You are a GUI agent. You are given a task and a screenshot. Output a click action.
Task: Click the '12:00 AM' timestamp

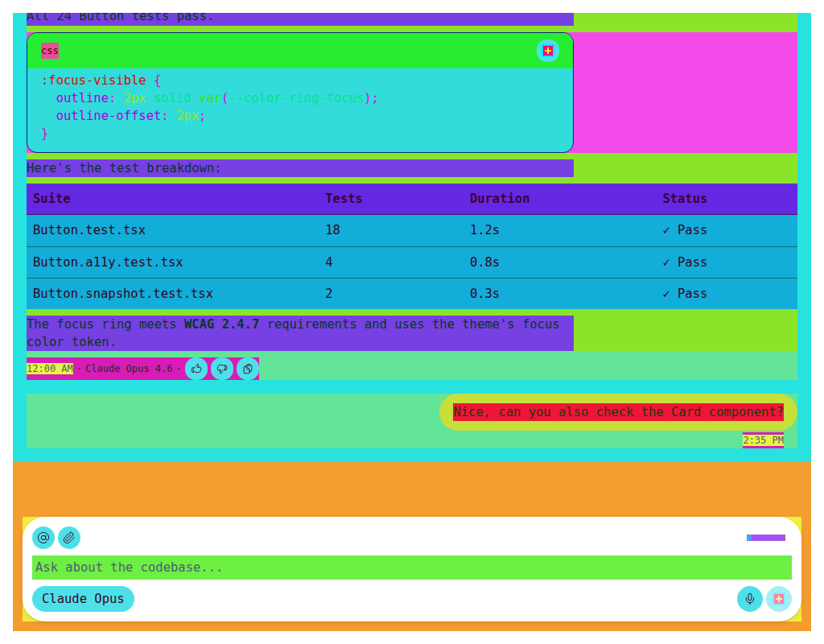pos(50,369)
